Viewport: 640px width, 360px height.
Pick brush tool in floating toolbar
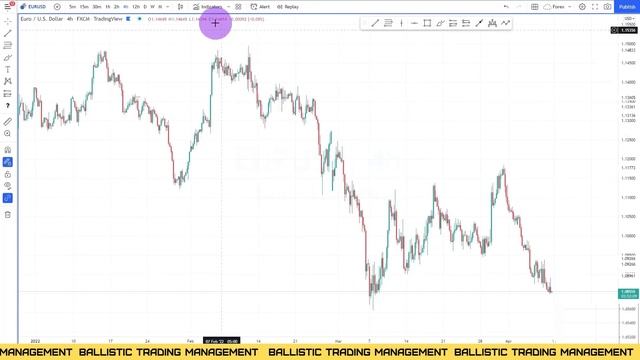point(440,23)
